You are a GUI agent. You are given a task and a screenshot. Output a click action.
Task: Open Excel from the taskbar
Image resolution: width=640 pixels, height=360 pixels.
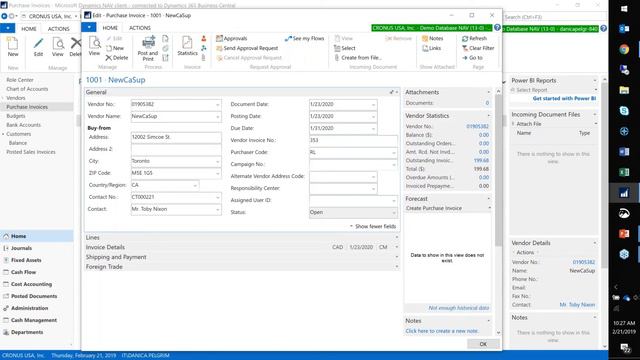624,172
